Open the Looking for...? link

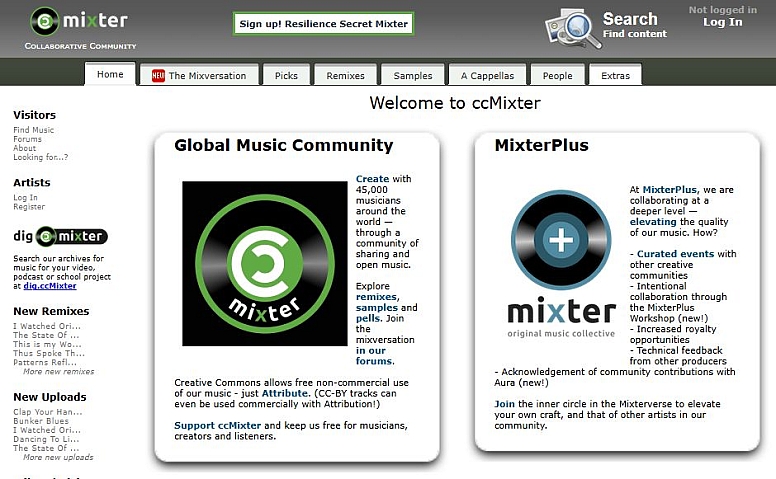[x=41, y=157]
